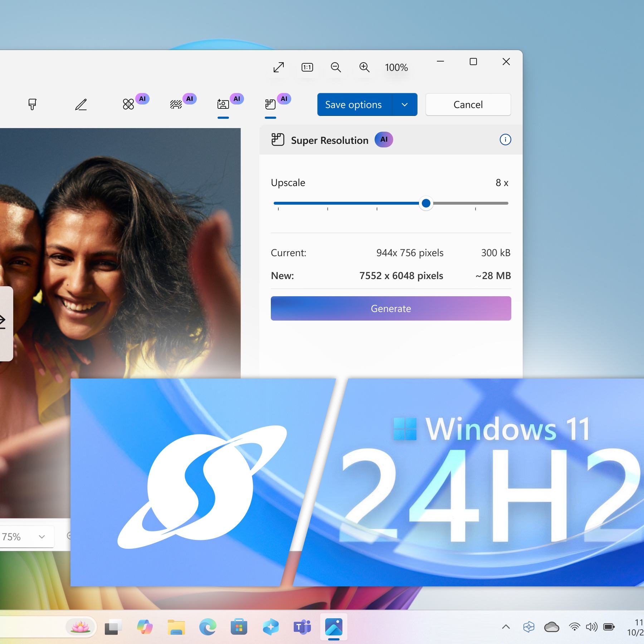Launch Microsoft Edge from the taskbar
The height and width of the screenshot is (644, 644).
click(x=208, y=627)
